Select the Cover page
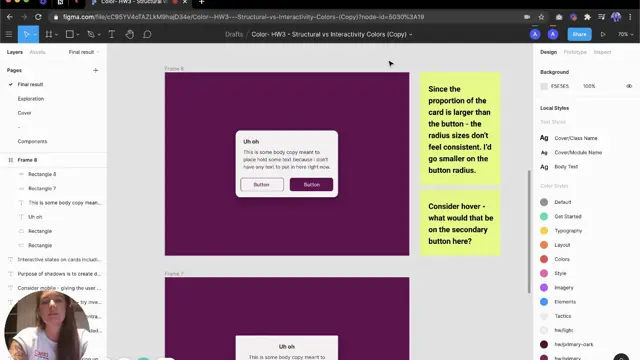640x360 pixels. [24, 113]
